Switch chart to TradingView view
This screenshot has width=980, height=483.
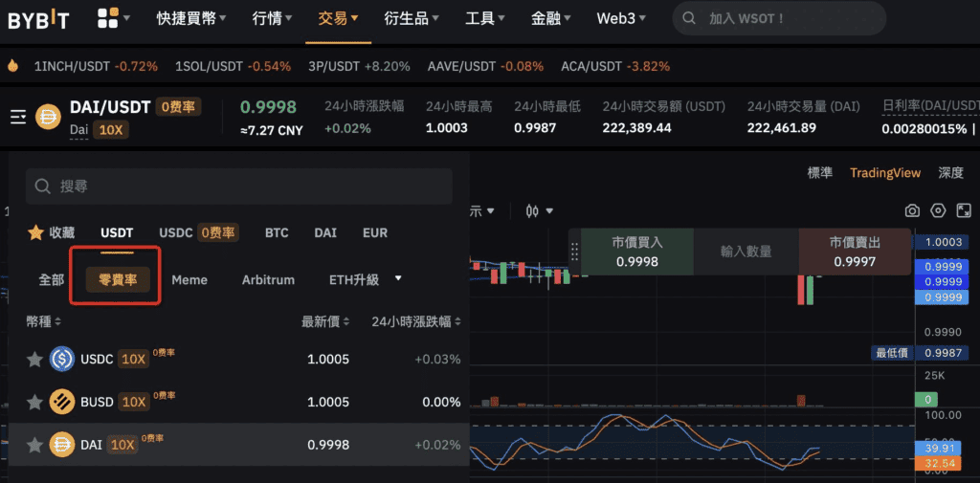[x=885, y=173]
